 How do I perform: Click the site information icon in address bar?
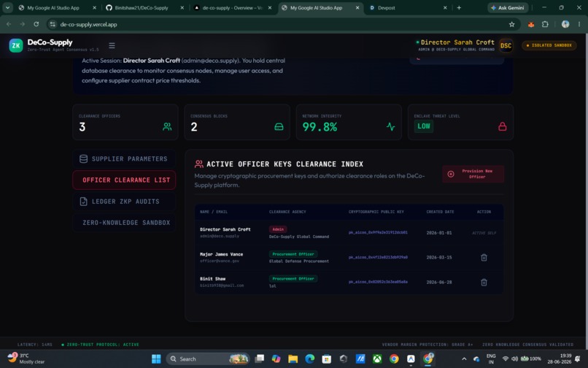point(53,24)
